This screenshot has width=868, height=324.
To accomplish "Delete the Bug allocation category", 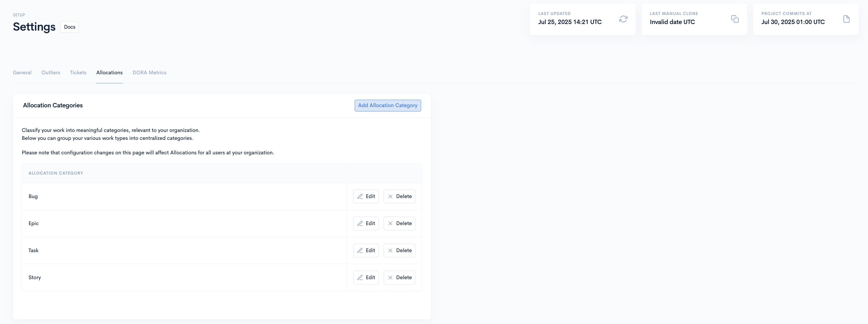I will (x=399, y=196).
